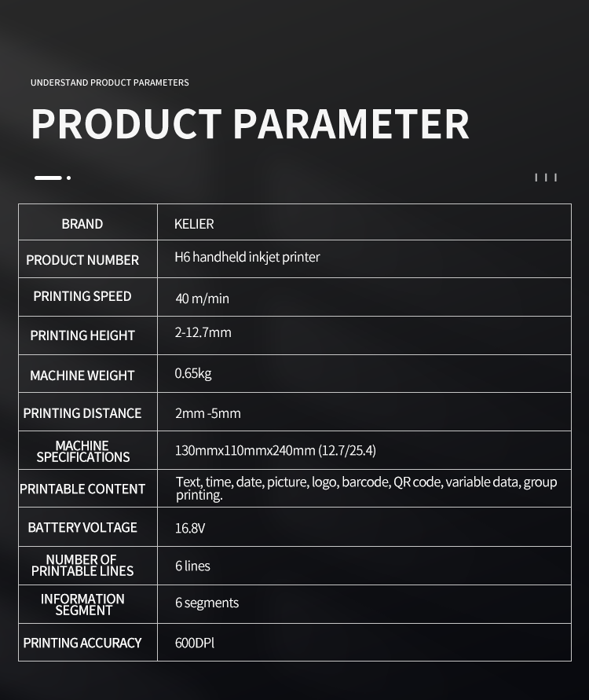Viewport: 589px width, 700px height.
Task: Click the 130mmx110mmx240mm specifications value
Action: click(276, 450)
